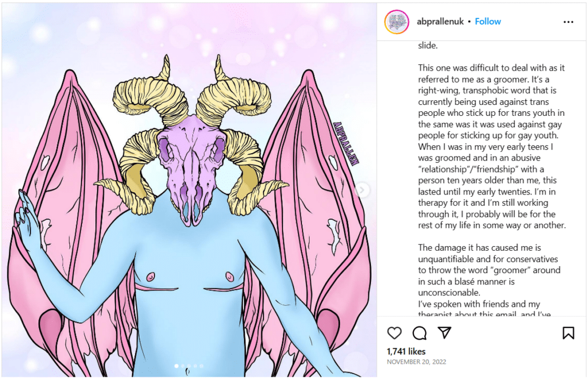Advance to the next slide with the arrow
588x378 pixels.
362,190
